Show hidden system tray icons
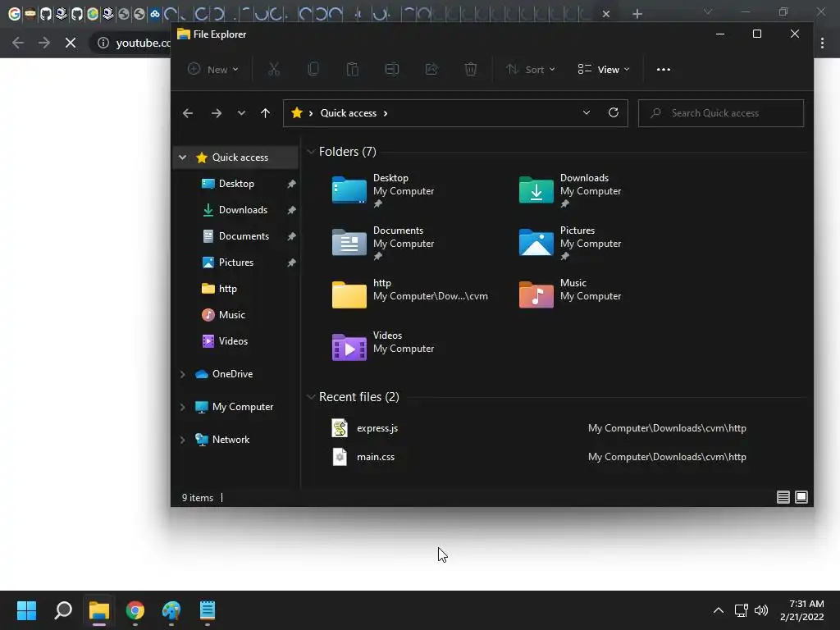Screen dimensions: 840x630 pos(719,610)
